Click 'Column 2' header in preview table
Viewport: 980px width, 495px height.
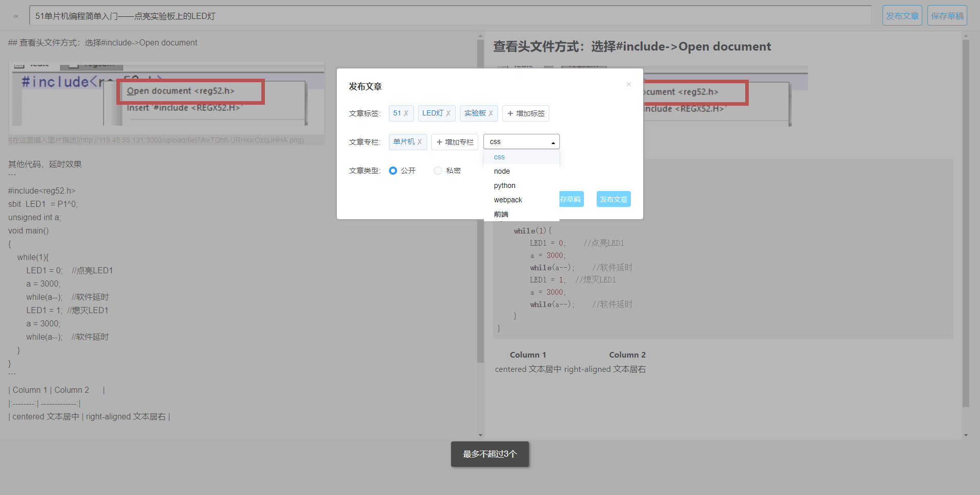coord(627,355)
